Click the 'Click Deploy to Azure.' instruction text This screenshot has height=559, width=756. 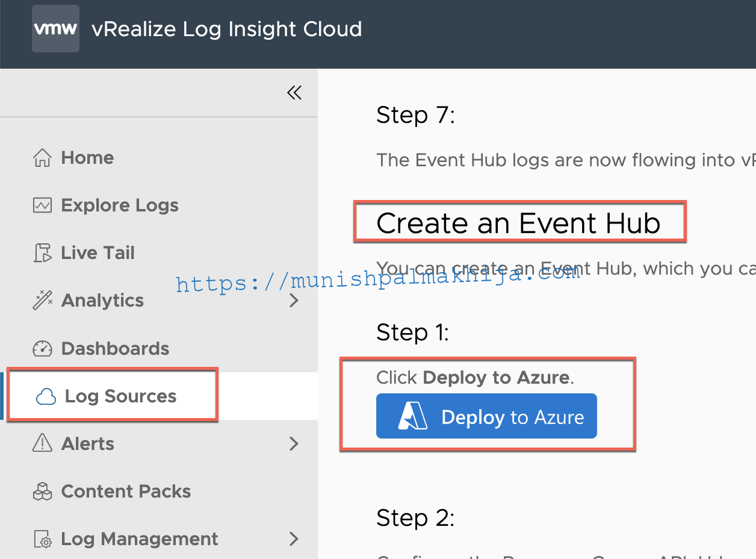tap(476, 378)
